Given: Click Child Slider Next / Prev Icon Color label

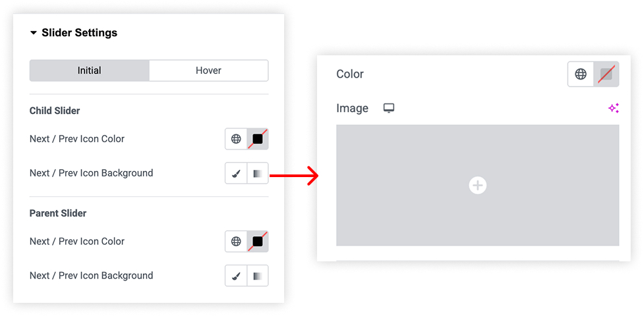Looking at the screenshot, I should (x=77, y=139).
